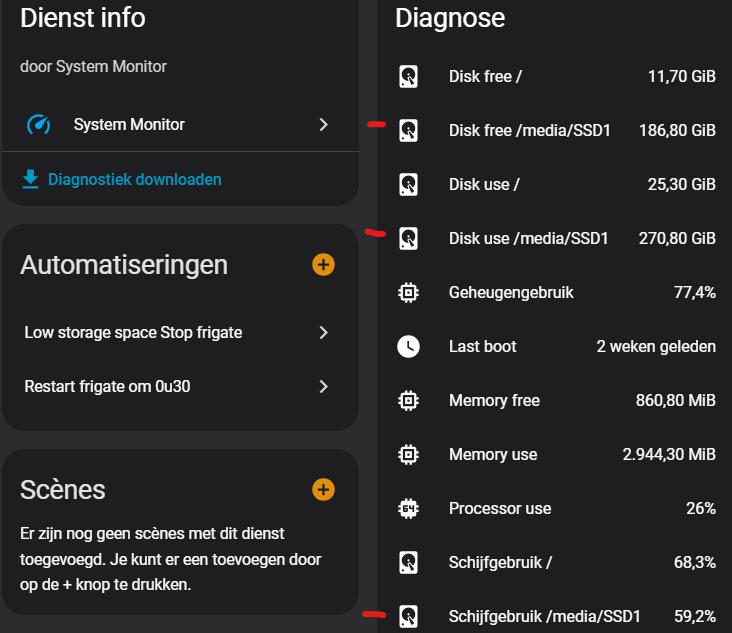Viewport: 732px width, 633px height.
Task: Open the Memory use sensor row
Action: [493, 455]
